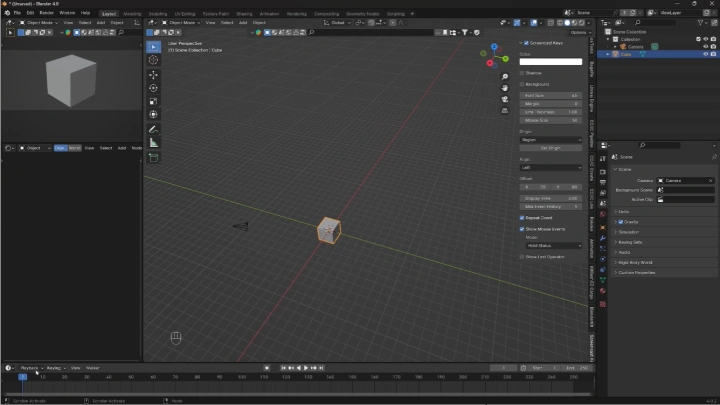The image size is (720, 405).
Task: Open the Texture properties checker icon
Action: click(602, 304)
